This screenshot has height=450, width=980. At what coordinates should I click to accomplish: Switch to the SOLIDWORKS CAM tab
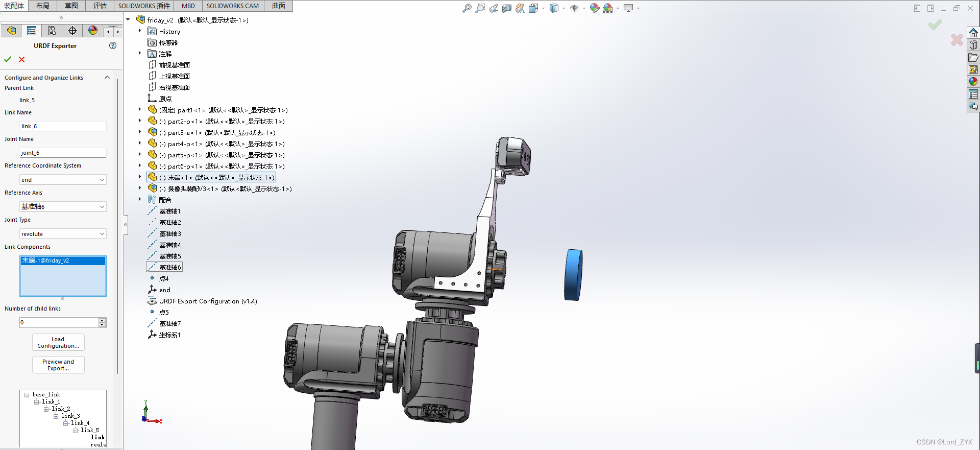point(233,6)
